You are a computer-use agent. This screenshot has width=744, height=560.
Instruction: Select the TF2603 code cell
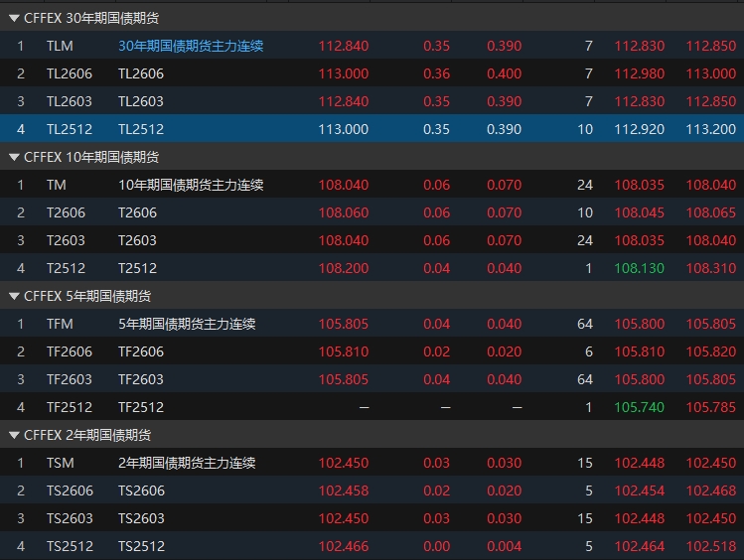point(70,379)
